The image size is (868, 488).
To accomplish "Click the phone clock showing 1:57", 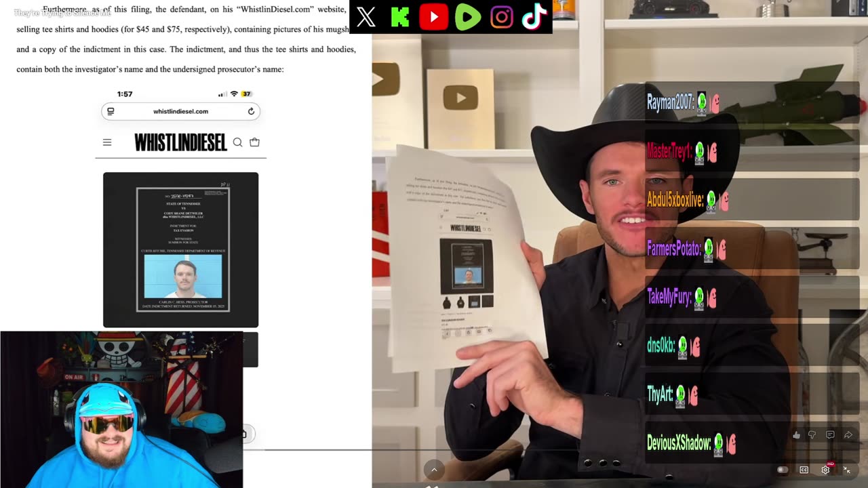I will [125, 94].
